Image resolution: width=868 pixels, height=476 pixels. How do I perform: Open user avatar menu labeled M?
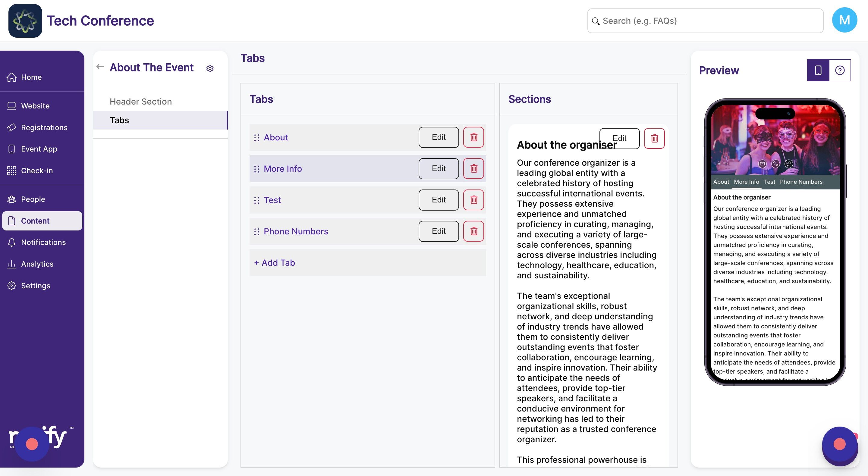844,20
